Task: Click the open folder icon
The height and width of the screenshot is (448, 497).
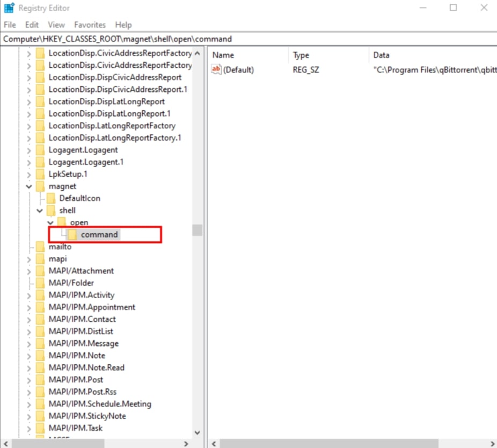Action: pyautogui.click(x=62, y=222)
